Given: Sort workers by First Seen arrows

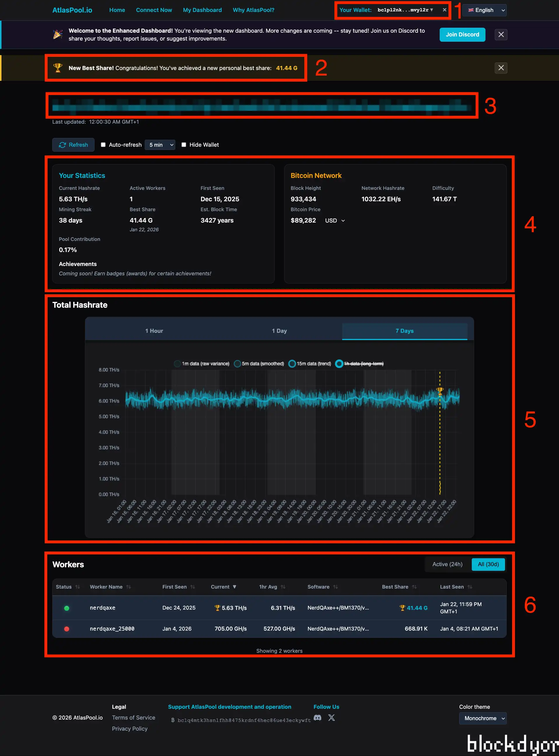Looking at the screenshot, I should coord(193,587).
